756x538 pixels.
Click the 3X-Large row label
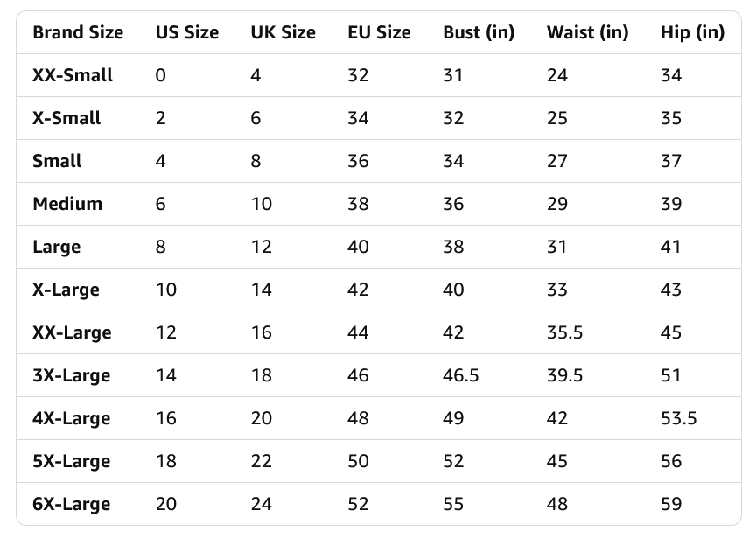coord(72,375)
